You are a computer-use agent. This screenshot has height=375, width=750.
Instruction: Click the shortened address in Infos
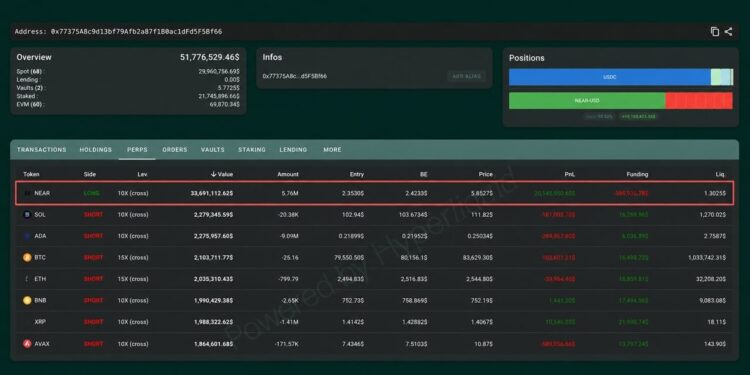point(295,76)
